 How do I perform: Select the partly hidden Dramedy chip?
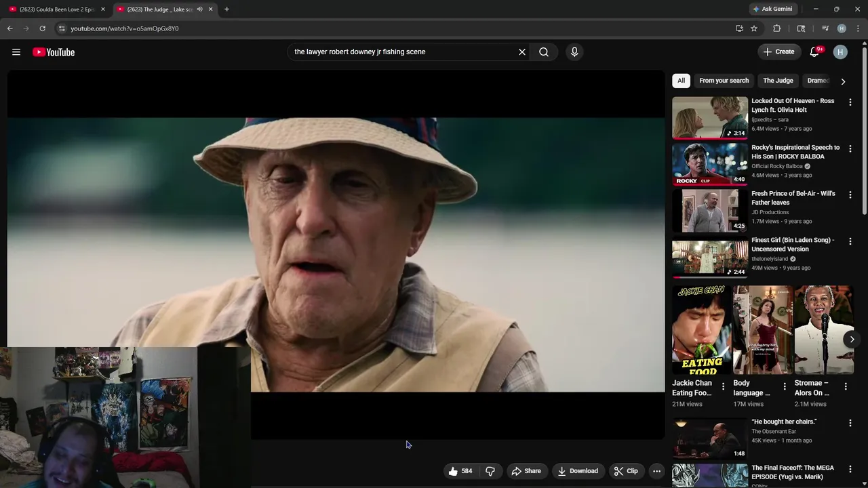tap(818, 81)
